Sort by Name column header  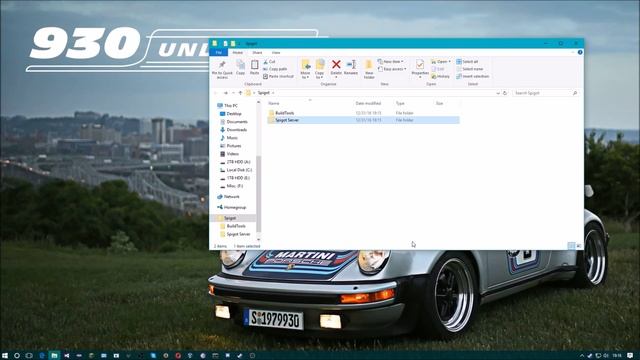274,104
